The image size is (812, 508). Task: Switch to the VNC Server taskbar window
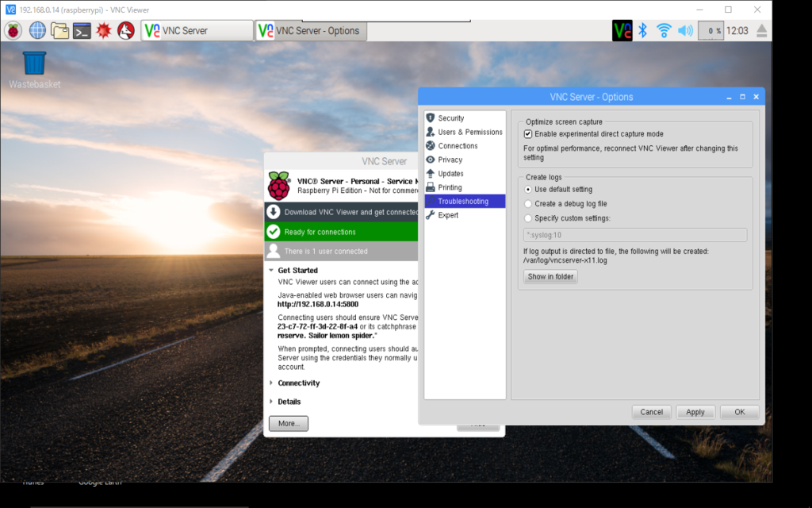pyautogui.click(x=197, y=31)
